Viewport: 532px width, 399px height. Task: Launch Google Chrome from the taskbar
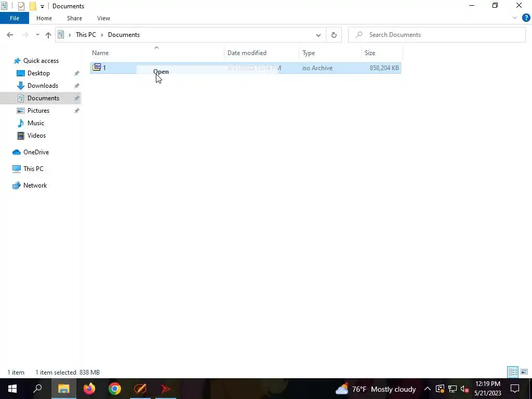click(x=115, y=389)
